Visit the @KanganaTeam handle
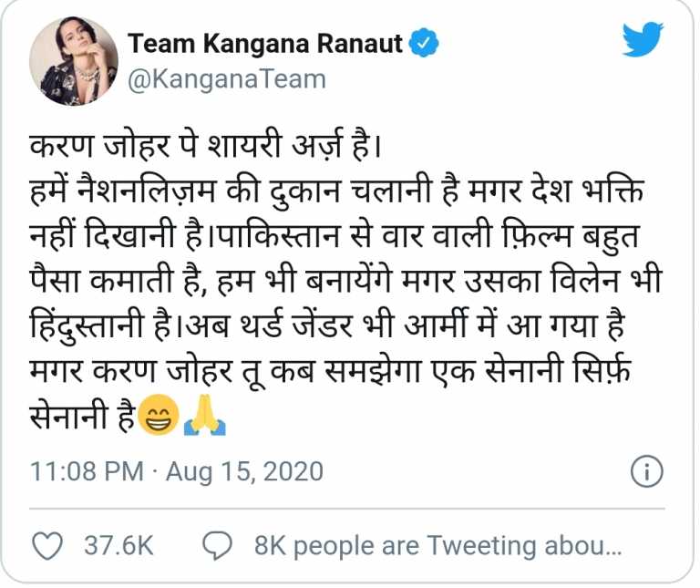Viewport: 700px width, 588px height. tap(227, 79)
